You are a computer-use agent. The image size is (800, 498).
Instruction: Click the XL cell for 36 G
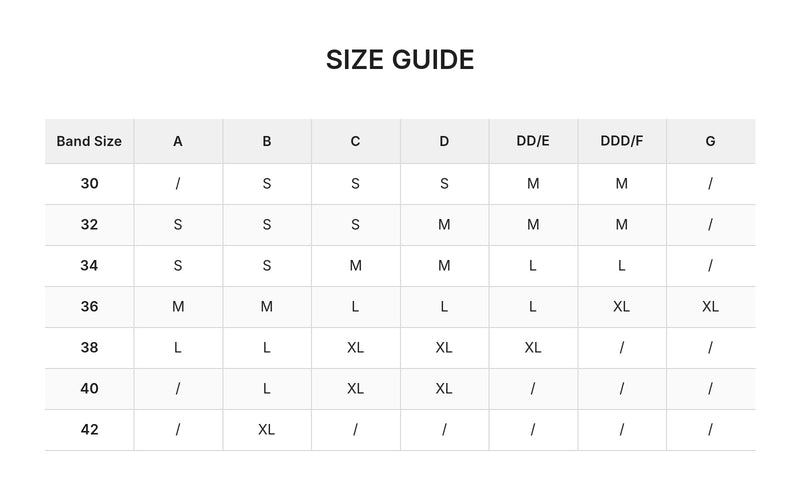[711, 307]
